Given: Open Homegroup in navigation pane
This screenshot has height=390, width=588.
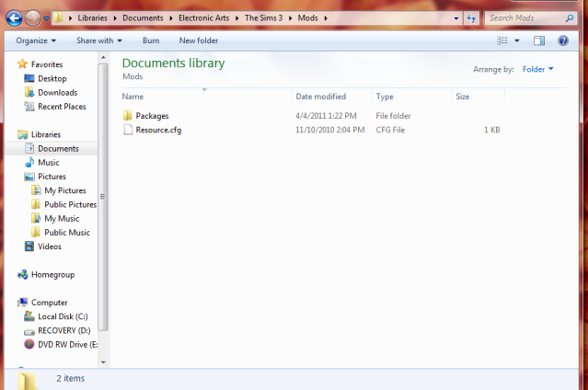Looking at the screenshot, I should [52, 275].
